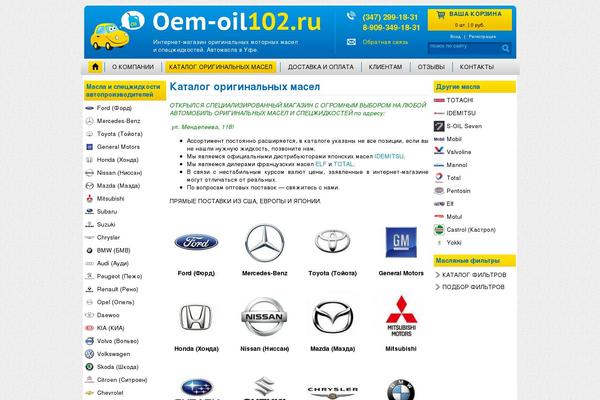Open Mercedes-Benz in sidebar list
This screenshot has height=400, width=600.
tap(118, 121)
